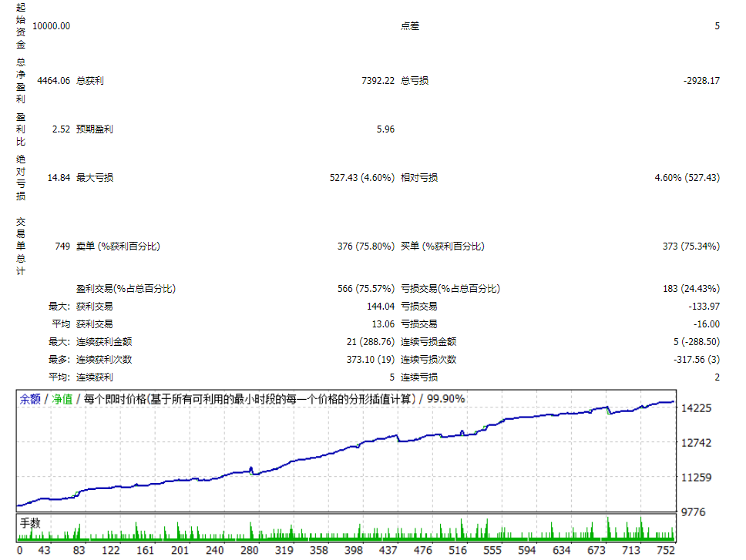This screenshot has width=746, height=560.
Task: Click the 买单 value 373 (75.34%)
Action: pos(691,246)
